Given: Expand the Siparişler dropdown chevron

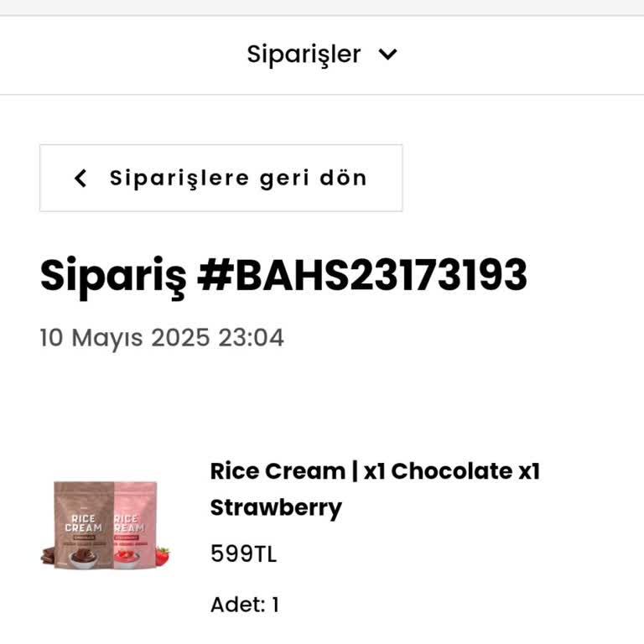Looking at the screenshot, I should 387,55.
